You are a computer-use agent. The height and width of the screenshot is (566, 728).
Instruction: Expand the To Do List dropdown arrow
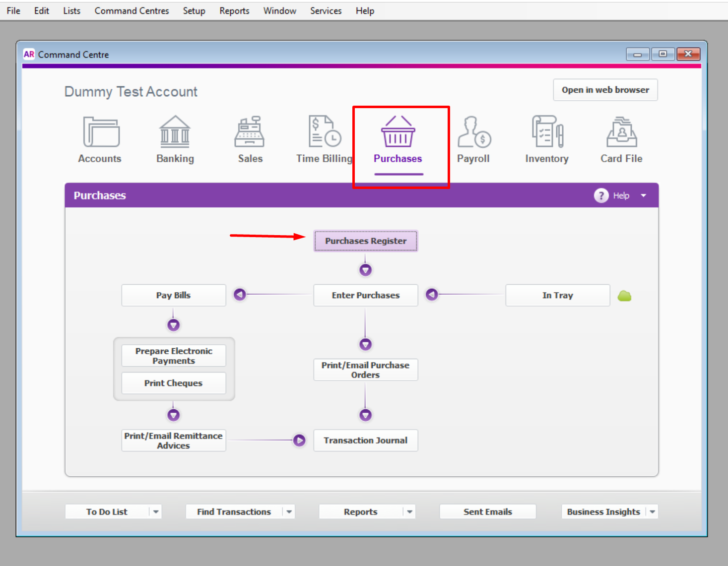click(156, 512)
